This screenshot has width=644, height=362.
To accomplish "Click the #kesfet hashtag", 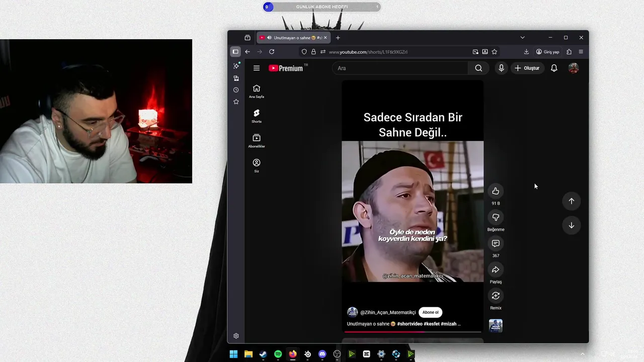I will pos(432,324).
